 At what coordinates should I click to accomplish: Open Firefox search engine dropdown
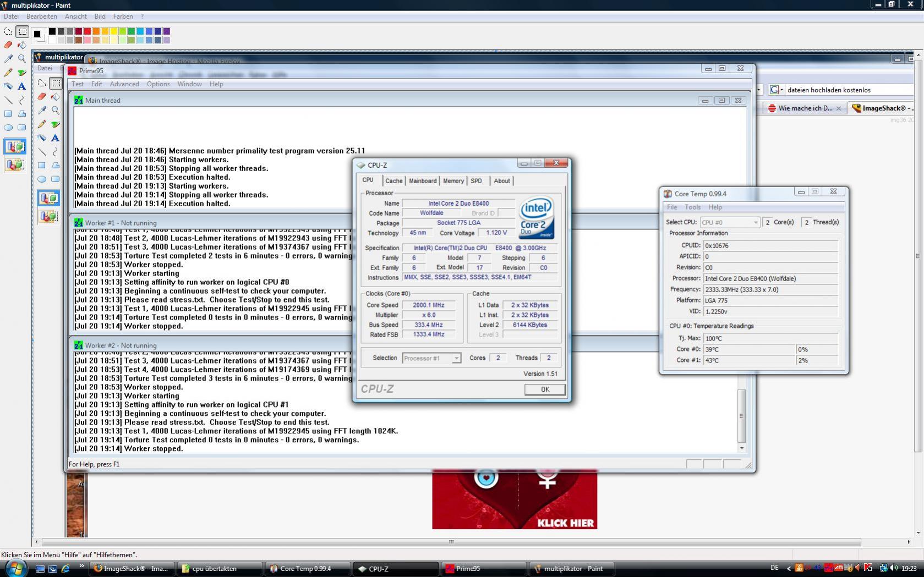(x=776, y=90)
